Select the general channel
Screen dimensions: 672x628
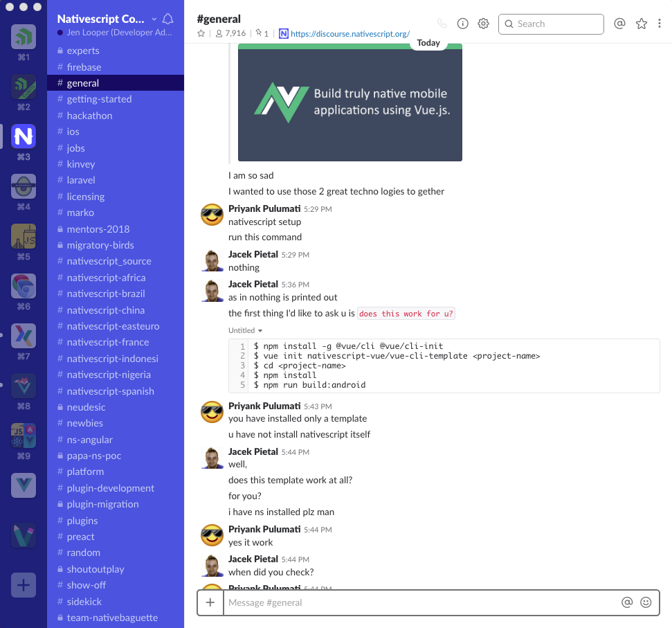pos(116,83)
